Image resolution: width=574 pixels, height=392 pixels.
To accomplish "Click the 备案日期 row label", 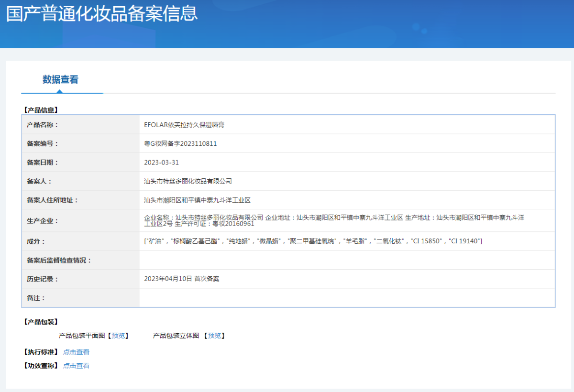I will [x=42, y=163].
